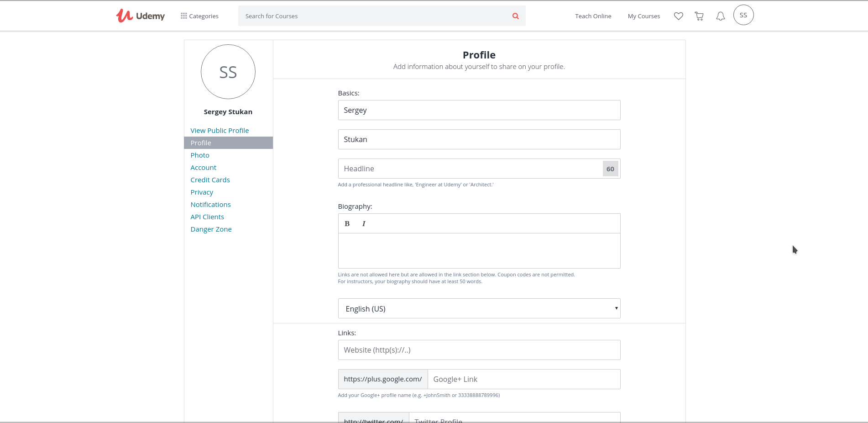Click the search magnifier icon
868x423 pixels.
(x=515, y=16)
